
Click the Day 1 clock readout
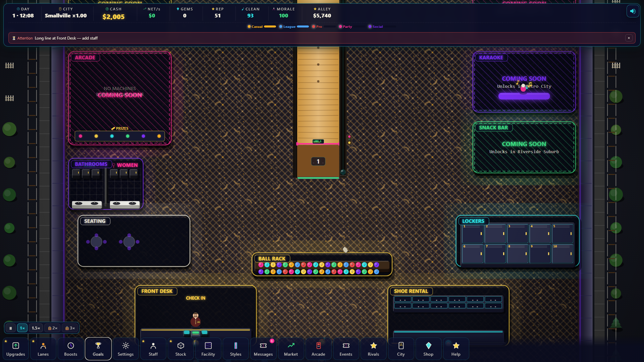click(23, 13)
